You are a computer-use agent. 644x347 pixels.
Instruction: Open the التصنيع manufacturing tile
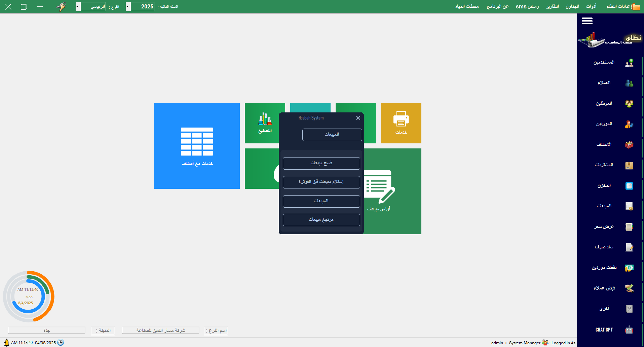tap(265, 123)
